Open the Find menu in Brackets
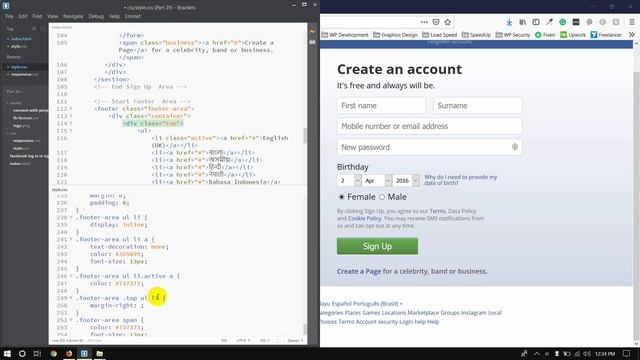The image size is (640, 360). (x=37, y=16)
